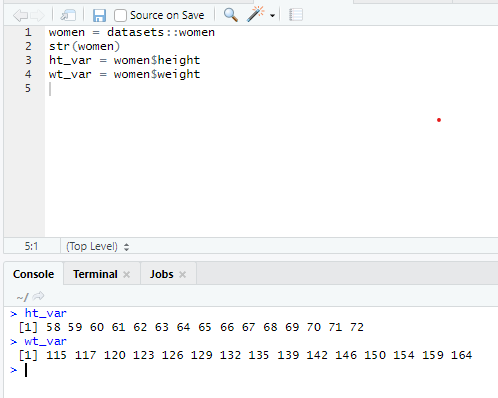
Task: Click the ~/ working directory path
Action: pyautogui.click(x=22, y=297)
